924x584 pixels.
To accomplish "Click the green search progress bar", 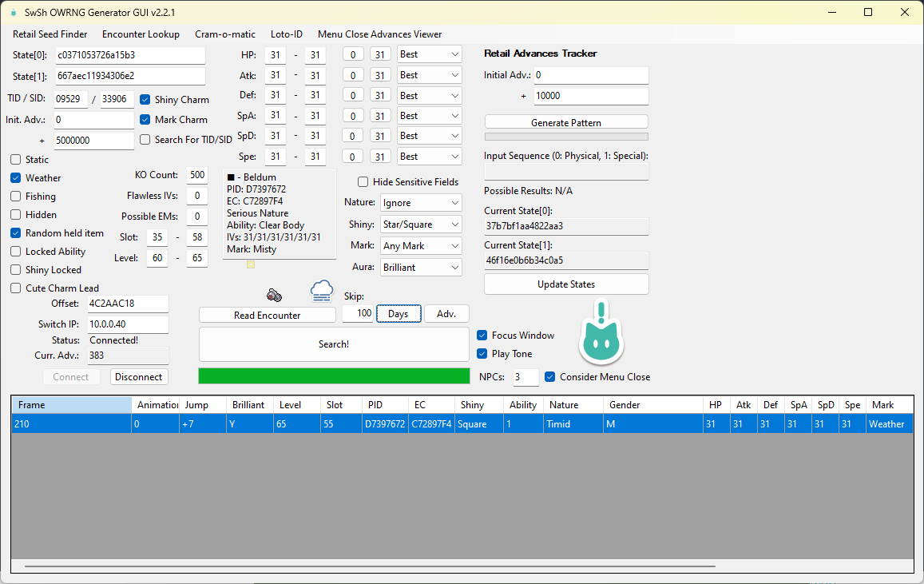I will click(x=334, y=376).
